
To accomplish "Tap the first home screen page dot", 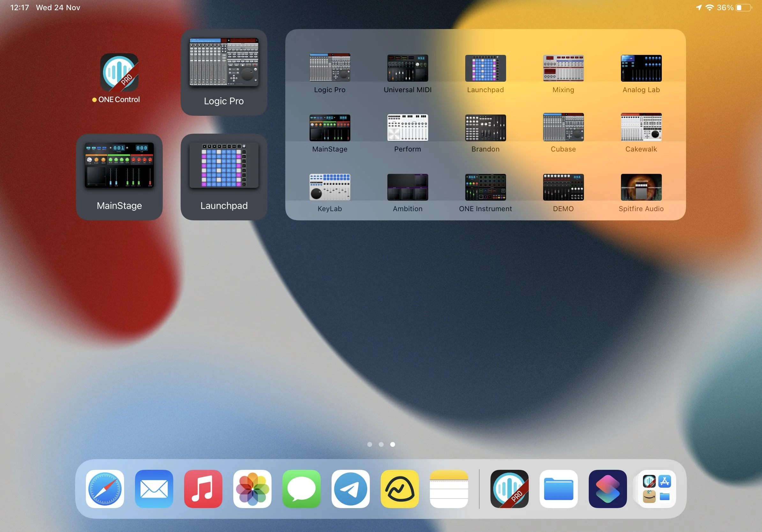I will point(370,444).
